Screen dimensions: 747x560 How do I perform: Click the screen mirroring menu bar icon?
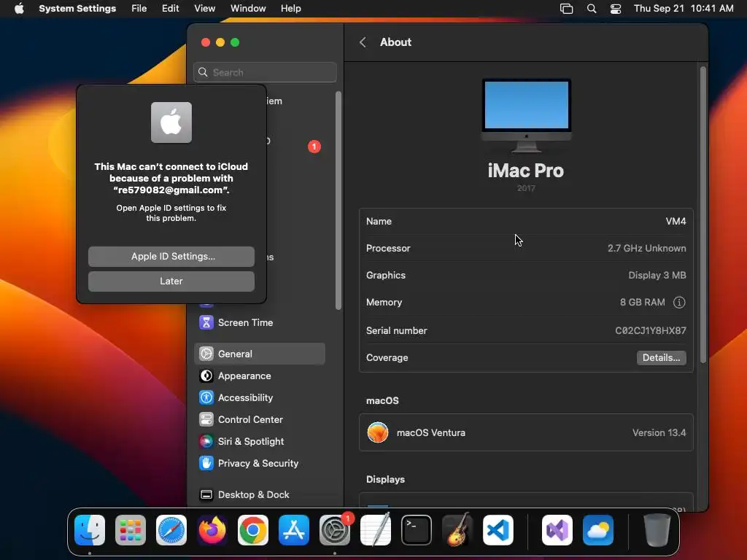pos(566,9)
